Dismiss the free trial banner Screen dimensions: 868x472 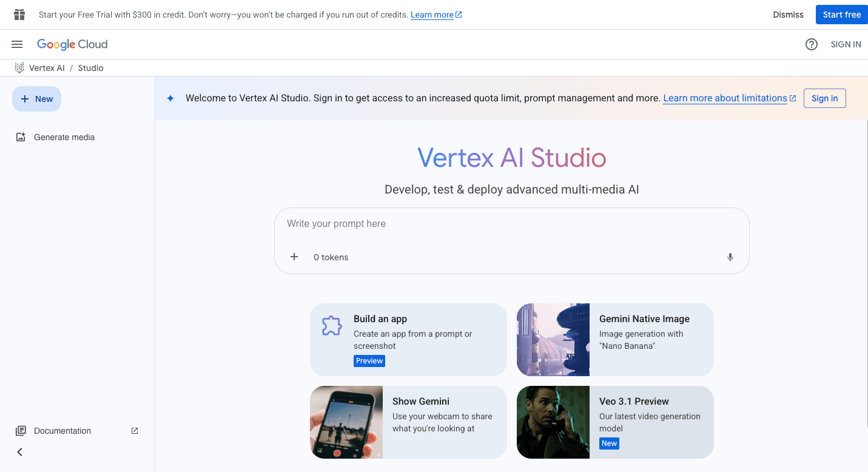[x=787, y=14]
